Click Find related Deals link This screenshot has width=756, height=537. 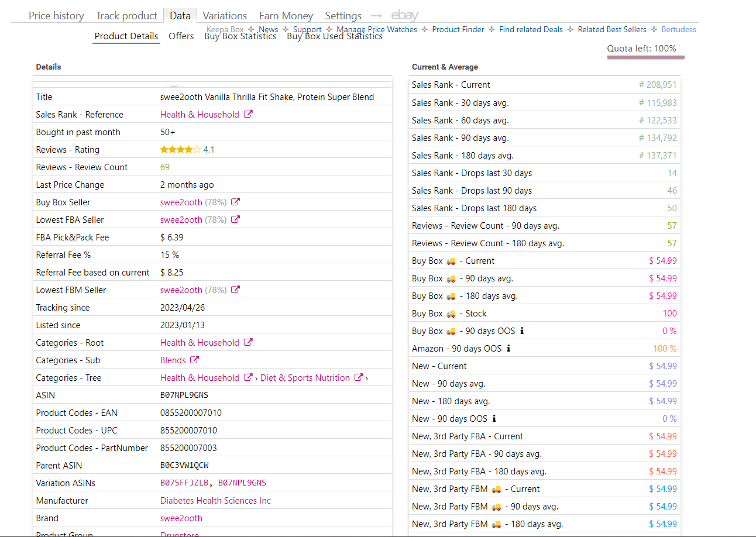pyautogui.click(x=531, y=29)
